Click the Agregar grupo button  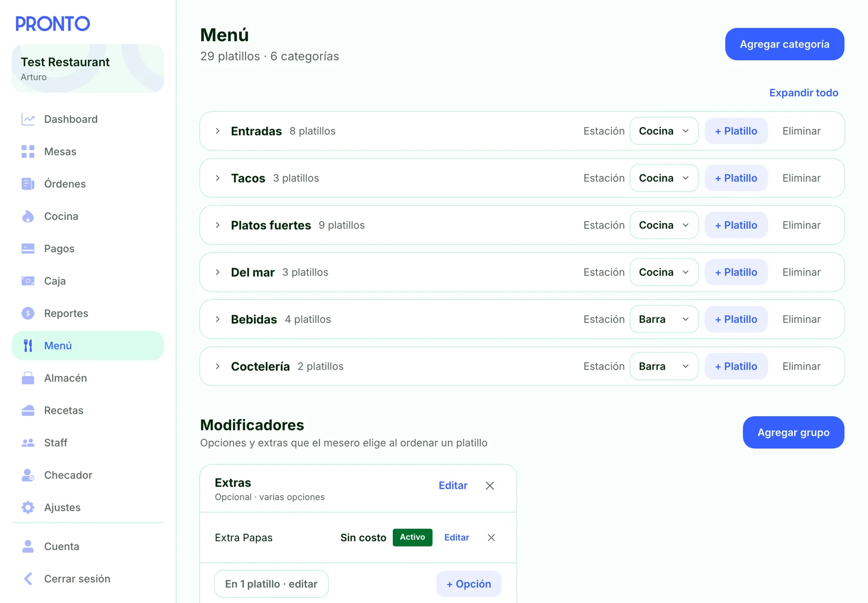[x=793, y=432]
